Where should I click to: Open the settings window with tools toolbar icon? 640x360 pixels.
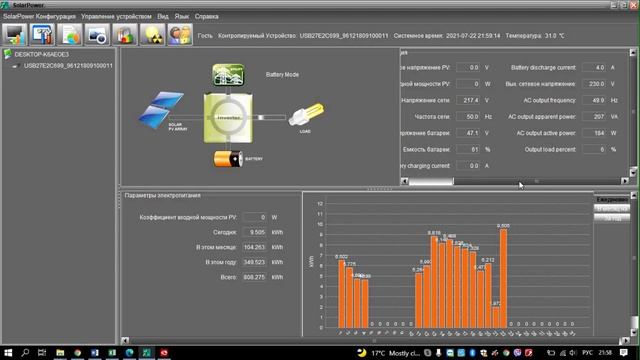point(42,35)
